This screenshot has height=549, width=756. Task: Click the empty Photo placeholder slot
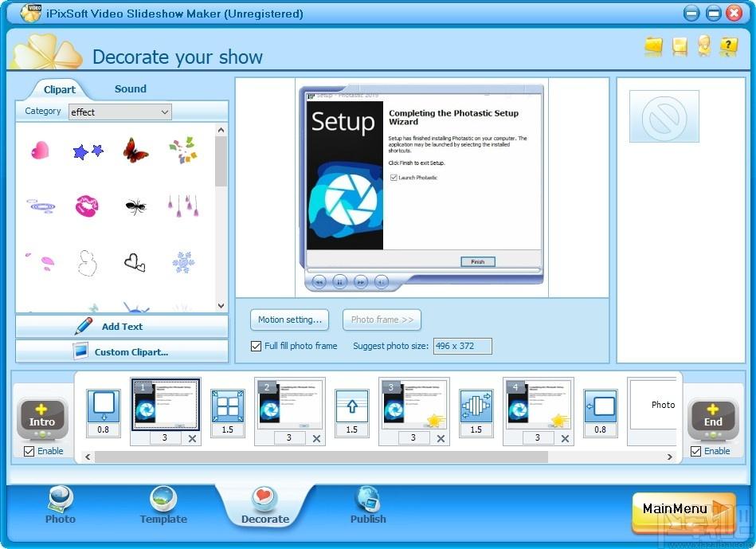(x=652, y=404)
